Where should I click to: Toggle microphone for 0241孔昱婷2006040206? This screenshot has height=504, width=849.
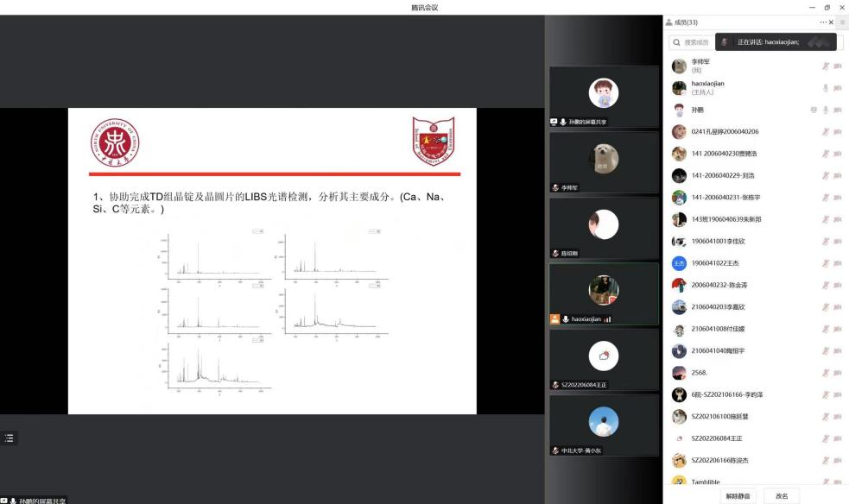click(826, 131)
